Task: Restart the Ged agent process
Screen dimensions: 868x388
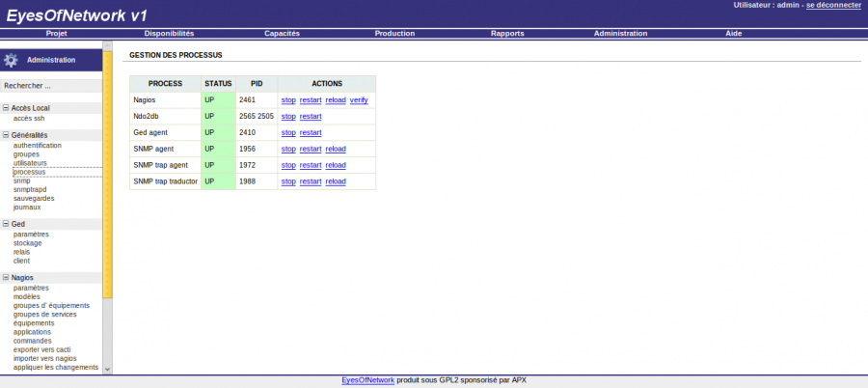Action: click(x=311, y=133)
